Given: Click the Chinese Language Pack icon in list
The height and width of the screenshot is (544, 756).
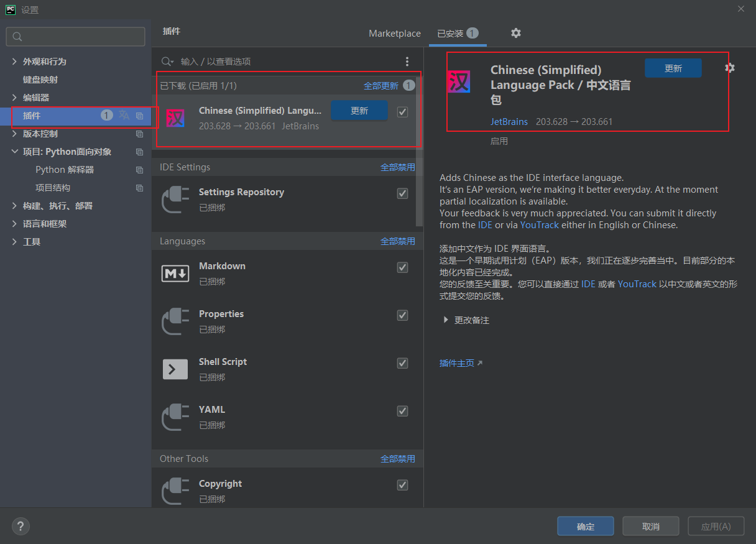Looking at the screenshot, I should click(175, 118).
